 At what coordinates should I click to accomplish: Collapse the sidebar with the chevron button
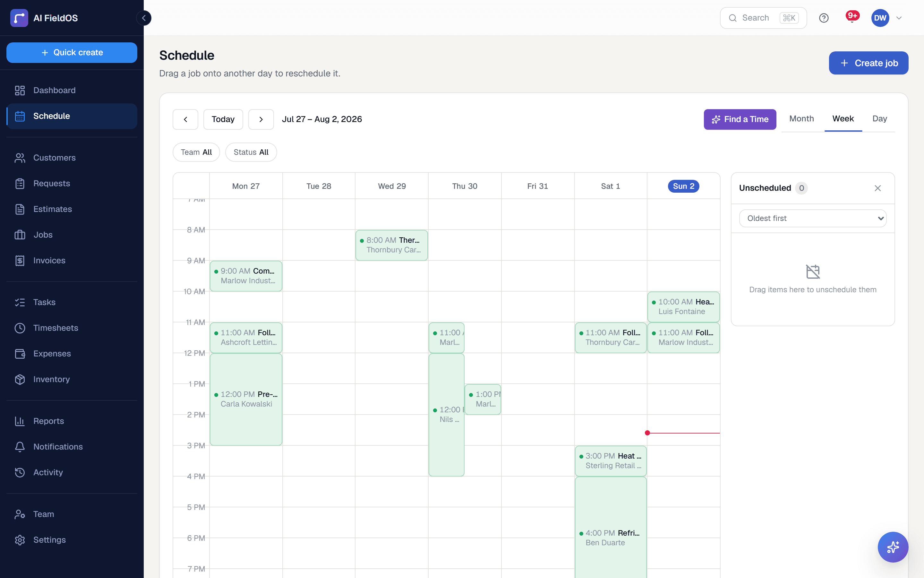pos(144,18)
